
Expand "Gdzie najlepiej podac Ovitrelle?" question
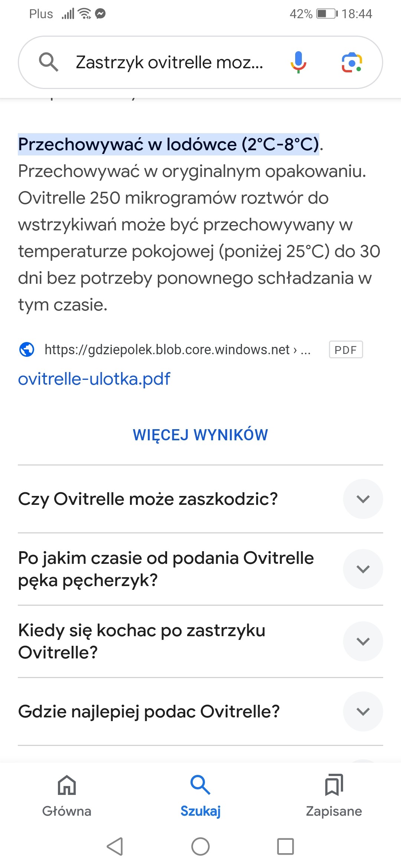[363, 711]
